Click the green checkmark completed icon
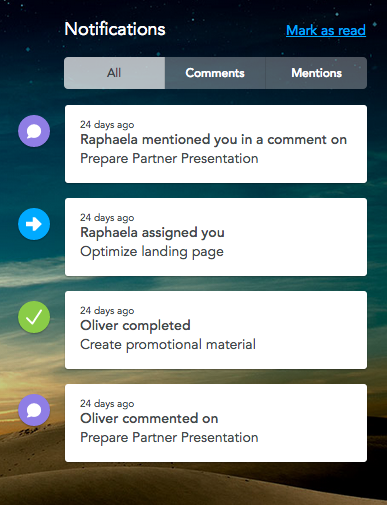The width and height of the screenshot is (387, 505). click(34, 317)
